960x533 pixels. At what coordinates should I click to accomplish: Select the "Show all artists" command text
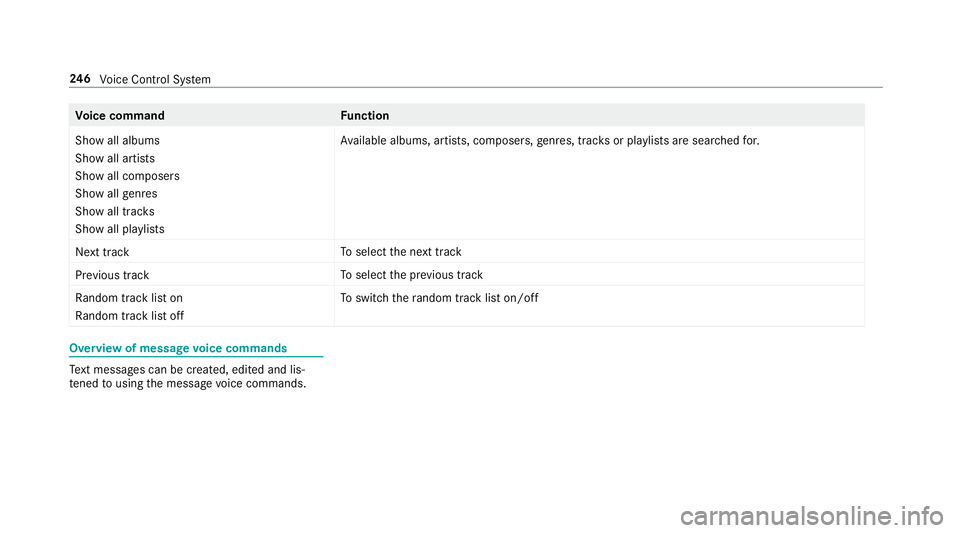(x=114, y=159)
